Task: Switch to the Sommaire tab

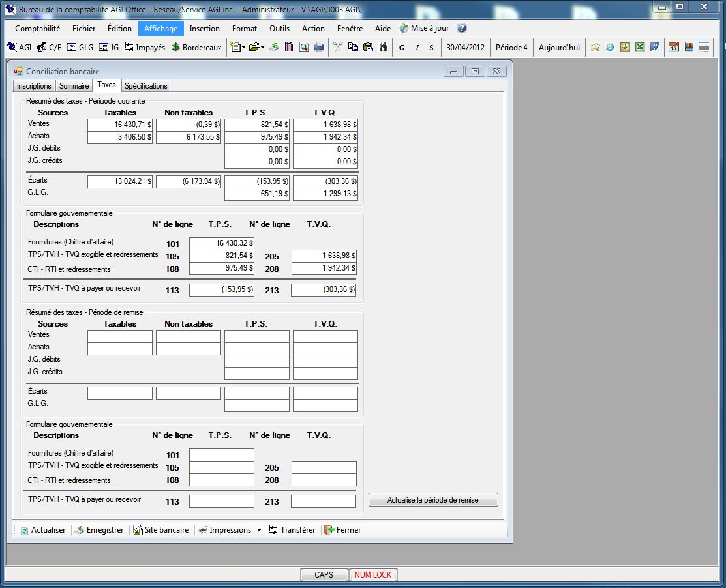Action: click(74, 86)
